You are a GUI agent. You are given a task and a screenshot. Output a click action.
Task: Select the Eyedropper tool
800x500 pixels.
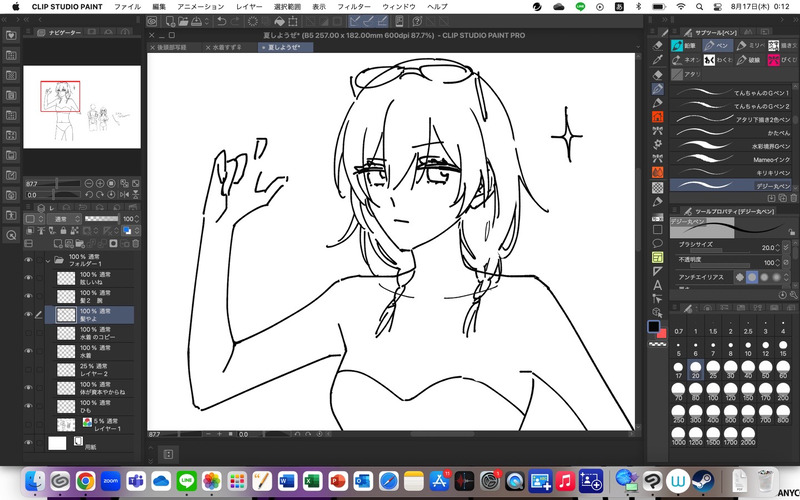[658, 60]
